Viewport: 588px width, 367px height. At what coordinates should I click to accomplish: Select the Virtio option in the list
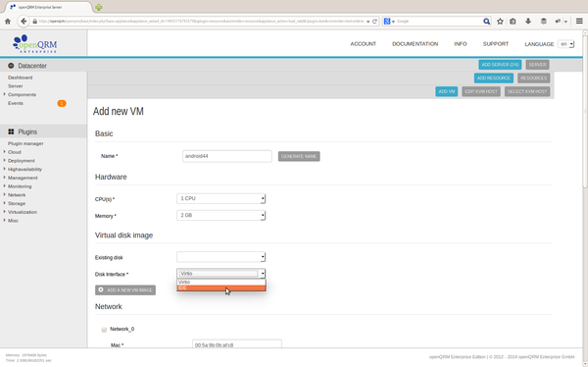221,282
